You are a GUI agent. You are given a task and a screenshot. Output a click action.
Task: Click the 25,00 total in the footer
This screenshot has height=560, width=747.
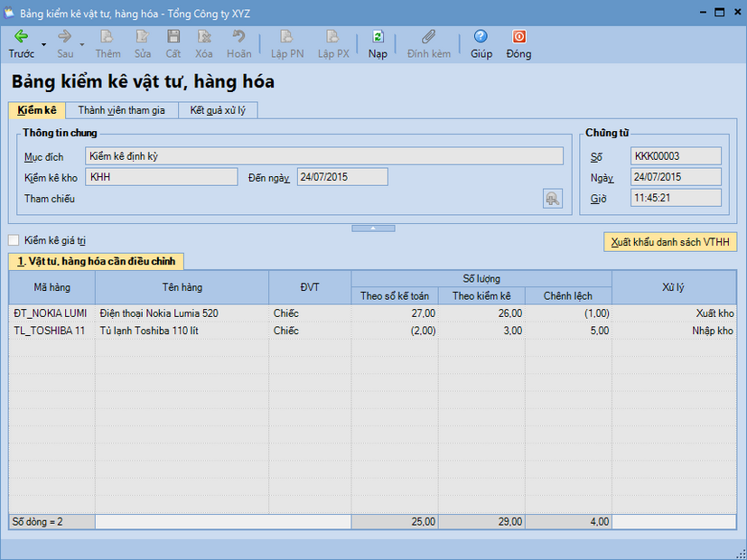point(395,521)
